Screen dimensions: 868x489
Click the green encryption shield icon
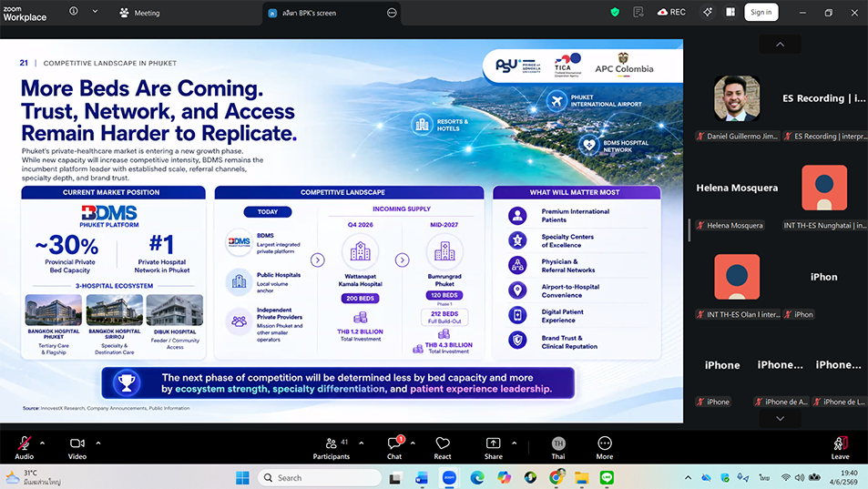pos(615,12)
